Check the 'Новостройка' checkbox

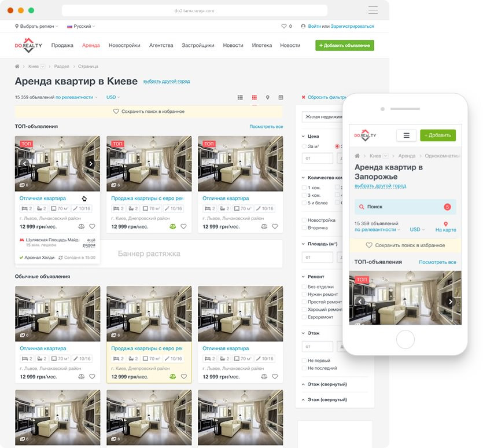click(304, 220)
